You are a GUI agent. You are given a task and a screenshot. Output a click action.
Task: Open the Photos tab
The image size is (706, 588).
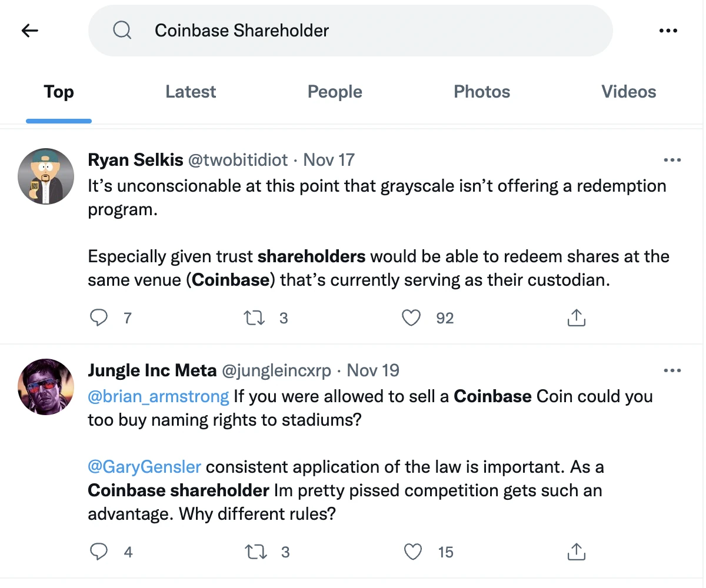[482, 92]
